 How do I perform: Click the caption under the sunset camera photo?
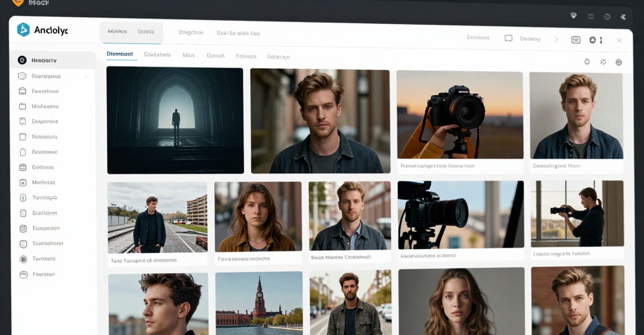[437, 166]
